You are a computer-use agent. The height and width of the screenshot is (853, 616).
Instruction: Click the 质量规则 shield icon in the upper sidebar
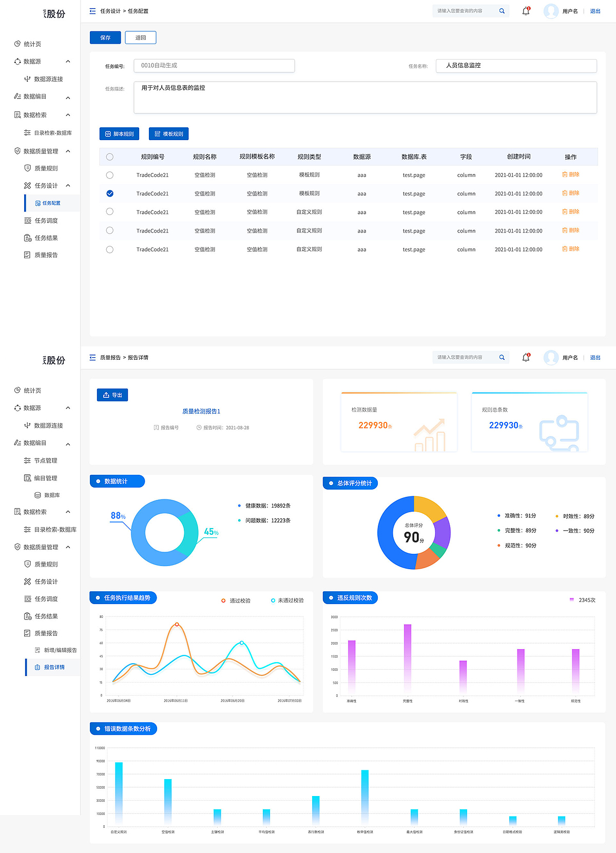[28, 168]
